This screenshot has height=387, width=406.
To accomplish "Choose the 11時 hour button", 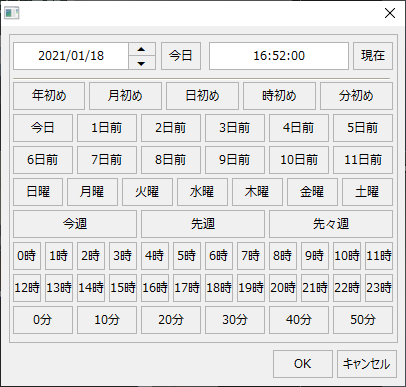I will (379, 256).
